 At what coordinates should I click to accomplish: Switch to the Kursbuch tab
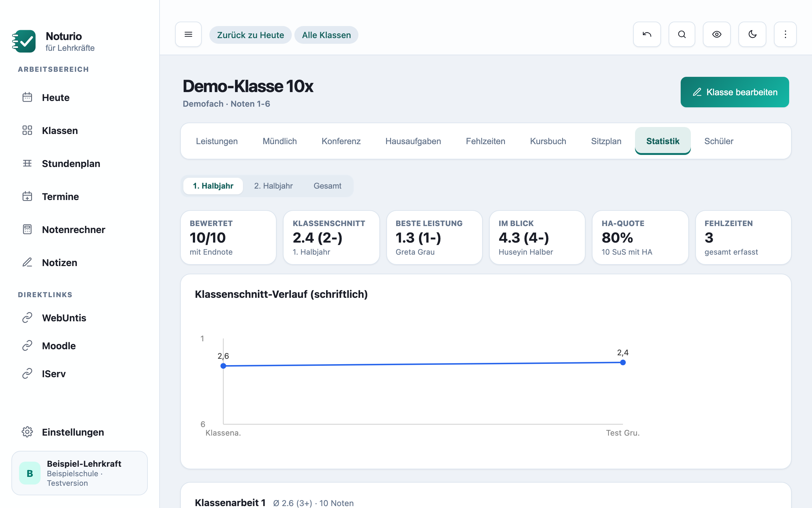coord(548,141)
